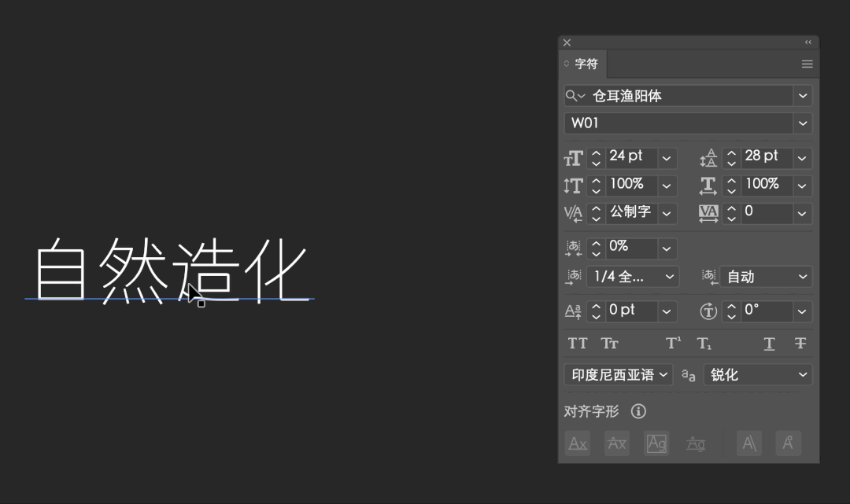Image resolution: width=850 pixels, height=504 pixels.
Task: Open the vertical scale dropdown
Action: click(x=667, y=186)
